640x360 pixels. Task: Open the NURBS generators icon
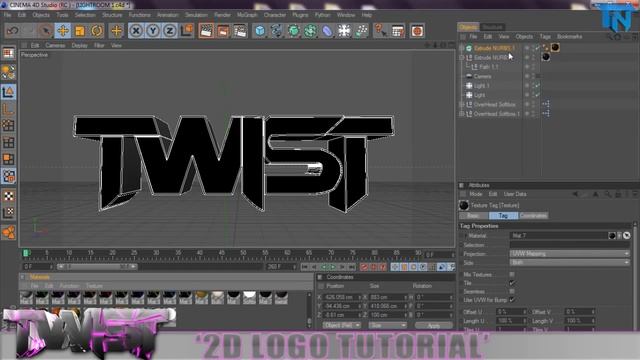(x=293, y=31)
